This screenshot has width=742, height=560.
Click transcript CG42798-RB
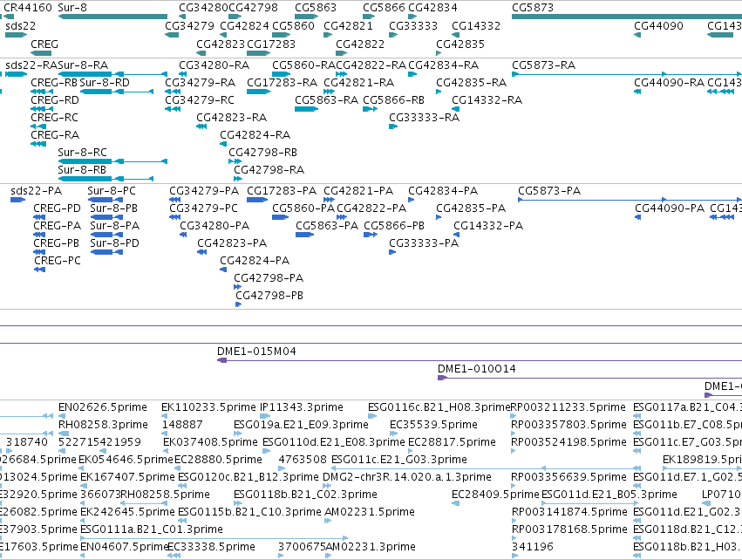click(263, 152)
